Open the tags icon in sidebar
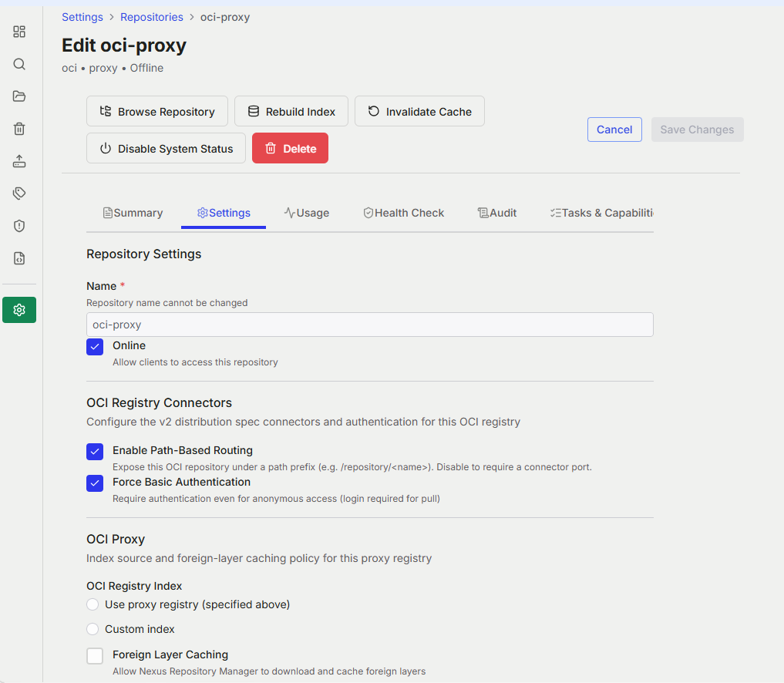784x683 pixels. (x=19, y=193)
